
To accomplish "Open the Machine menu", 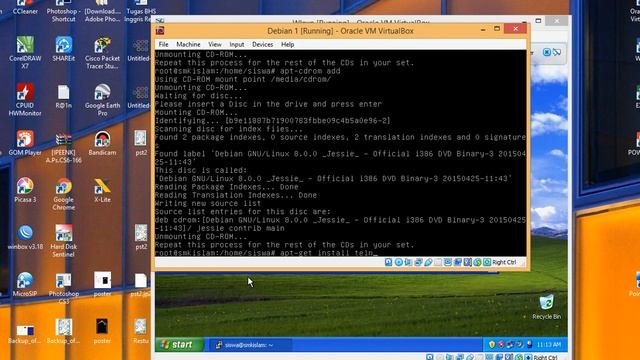I will click(x=188, y=44).
